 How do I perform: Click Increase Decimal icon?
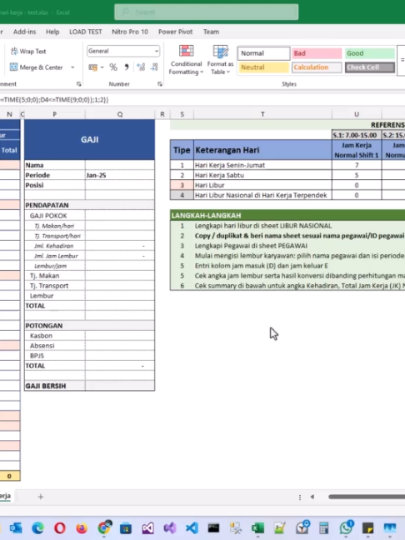pyautogui.click(x=141, y=67)
